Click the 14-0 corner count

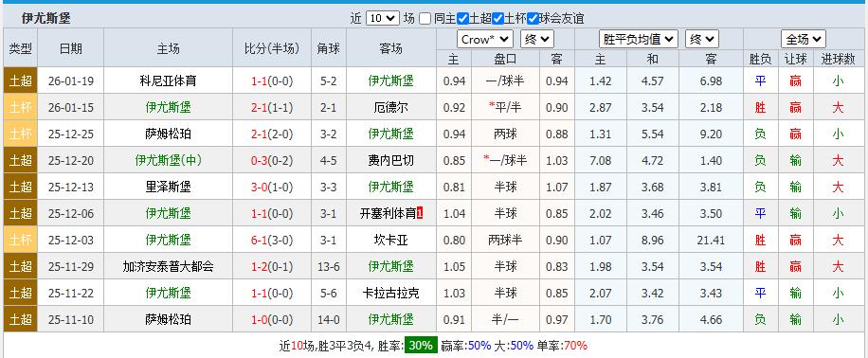tap(328, 320)
